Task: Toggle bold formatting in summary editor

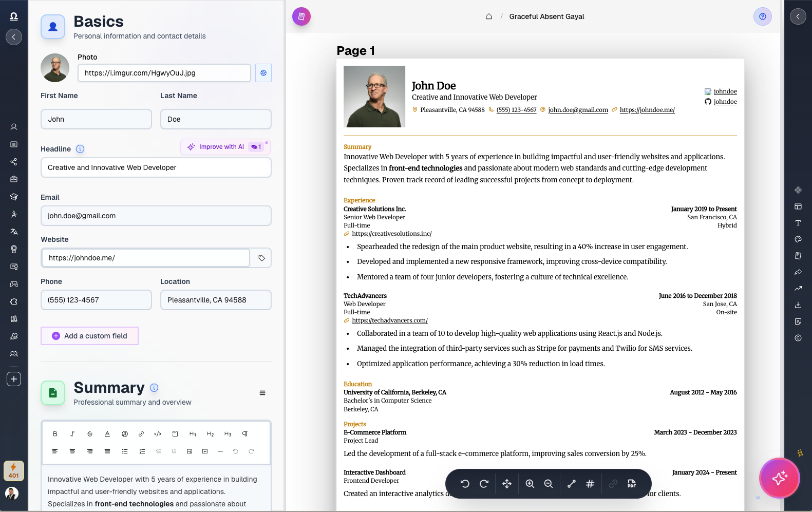Action: (x=55, y=434)
